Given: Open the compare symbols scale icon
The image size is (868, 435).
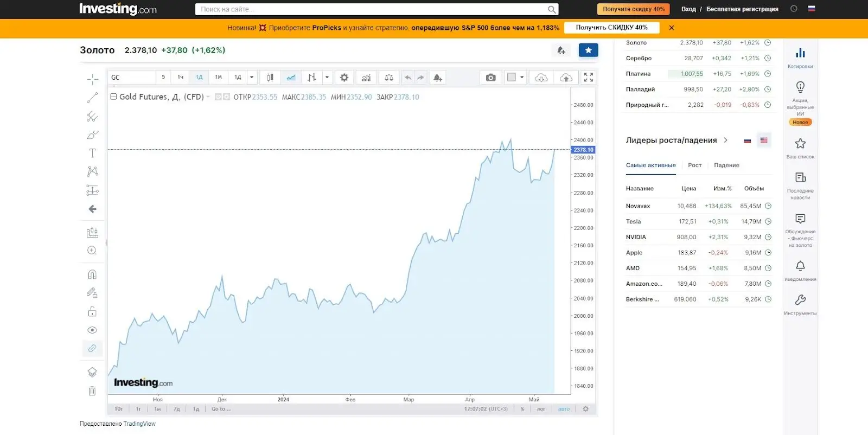Looking at the screenshot, I should [389, 78].
